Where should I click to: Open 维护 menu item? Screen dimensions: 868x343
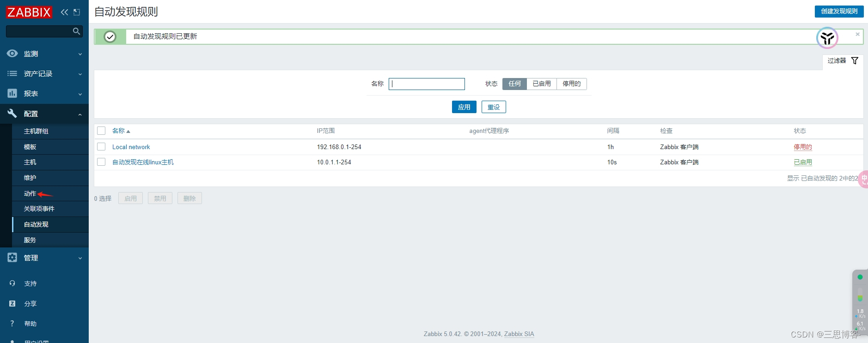[x=50, y=178]
